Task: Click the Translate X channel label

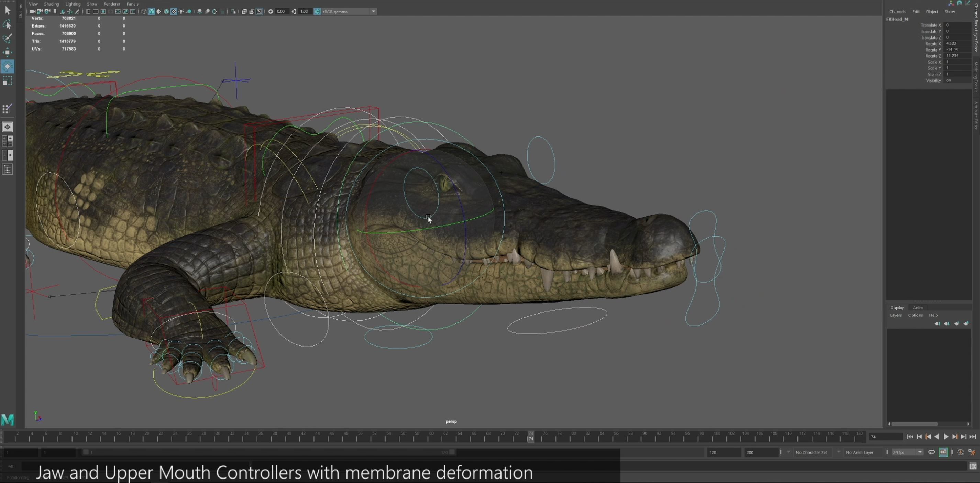Action: point(931,25)
